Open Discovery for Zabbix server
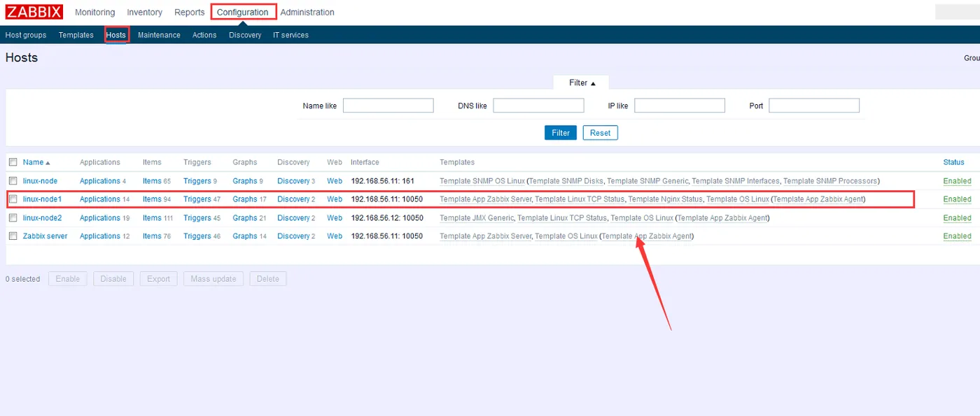Image resolution: width=980 pixels, height=416 pixels. click(293, 236)
